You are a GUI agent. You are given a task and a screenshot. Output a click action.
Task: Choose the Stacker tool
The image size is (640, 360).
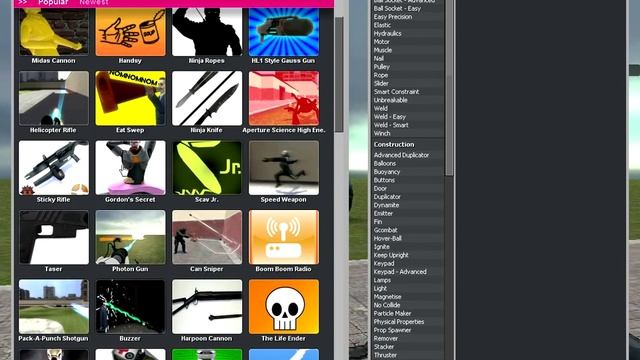[384, 347]
